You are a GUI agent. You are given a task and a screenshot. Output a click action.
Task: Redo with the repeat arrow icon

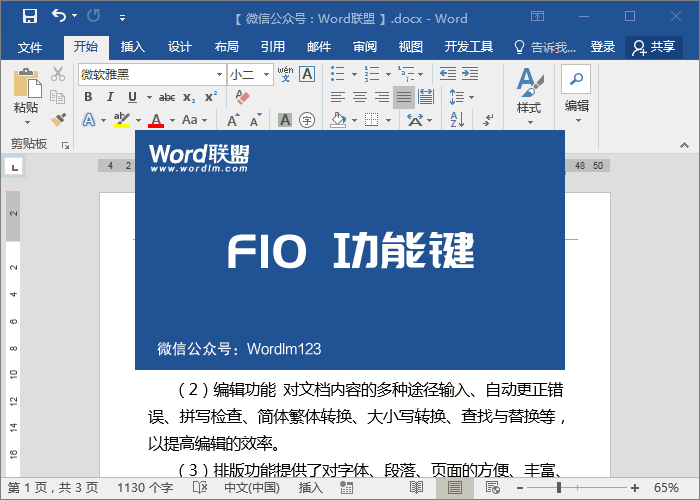(94, 17)
